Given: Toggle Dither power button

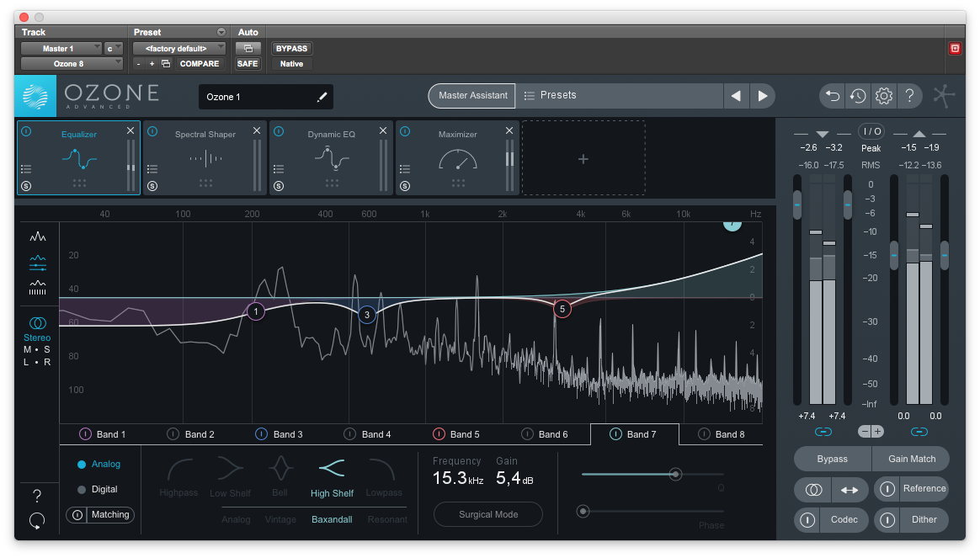Looking at the screenshot, I should 887,520.
